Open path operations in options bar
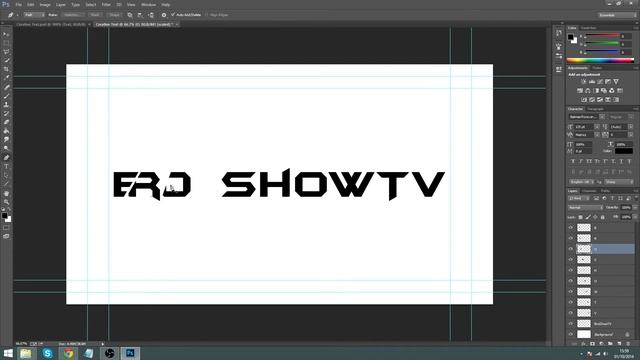The height and width of the screenshot is (360, 640). click(x=130, y=15)
